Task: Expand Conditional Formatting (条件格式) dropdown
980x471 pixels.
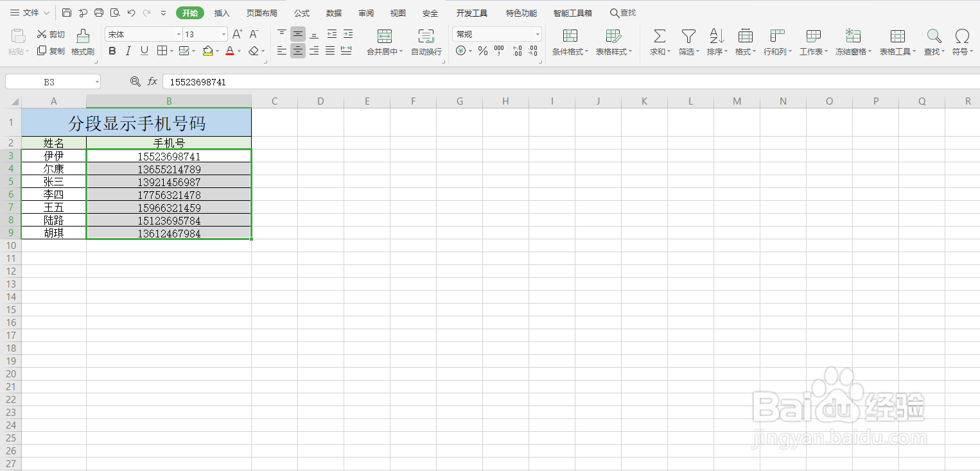Action: [586, 52]
